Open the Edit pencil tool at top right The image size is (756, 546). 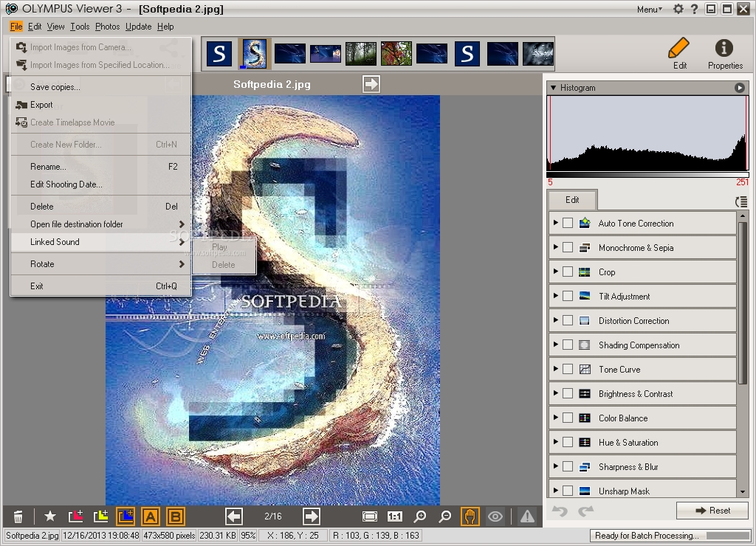pyautogui.click(x=679, y=53)
